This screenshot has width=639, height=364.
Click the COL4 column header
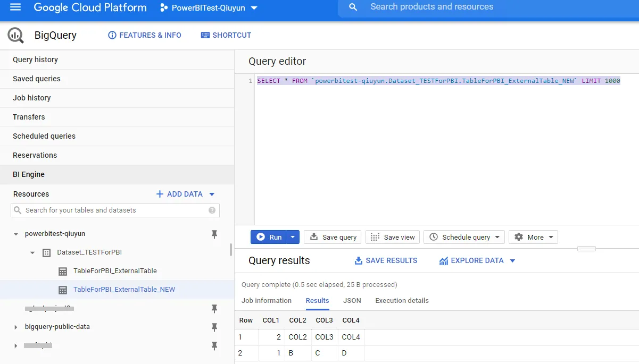(351, 320)
